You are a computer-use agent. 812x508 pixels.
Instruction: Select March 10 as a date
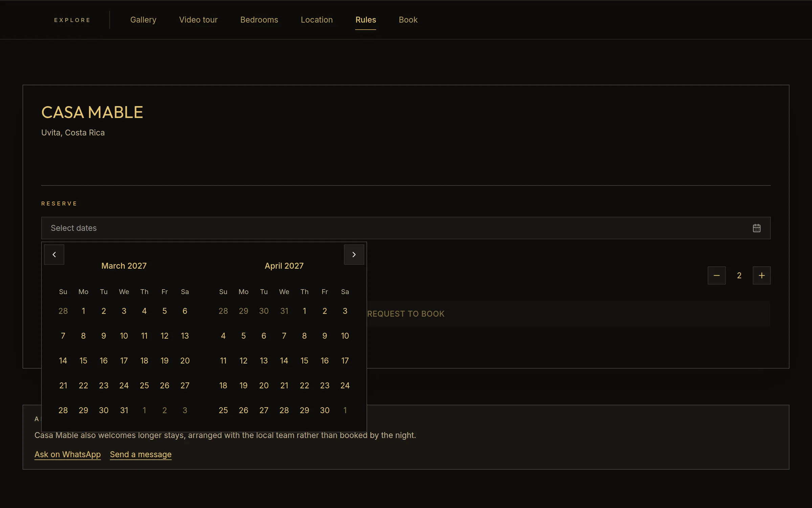pos(124,336)
